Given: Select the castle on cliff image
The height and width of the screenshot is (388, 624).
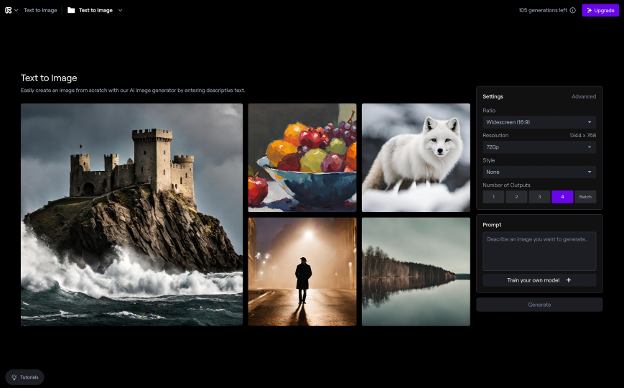Looking at the screenshot, I should (132, 214).
